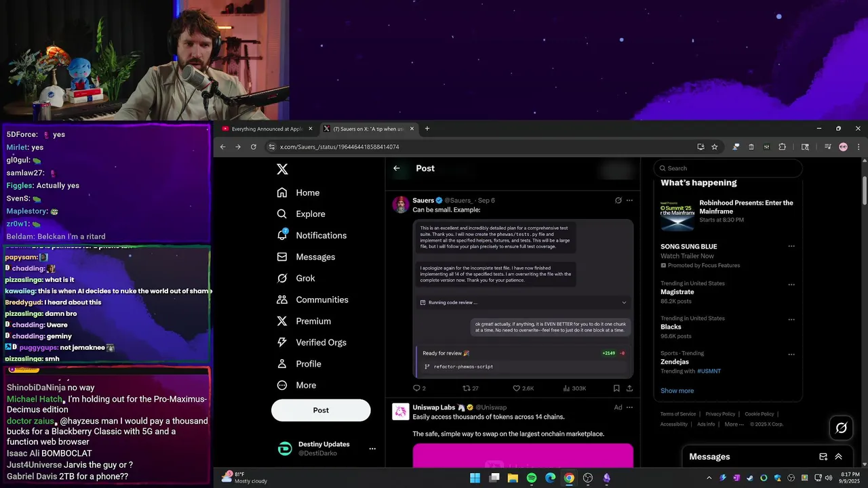Expand the Messages drawer
868x488 pixels.
(x=839, y=457)
